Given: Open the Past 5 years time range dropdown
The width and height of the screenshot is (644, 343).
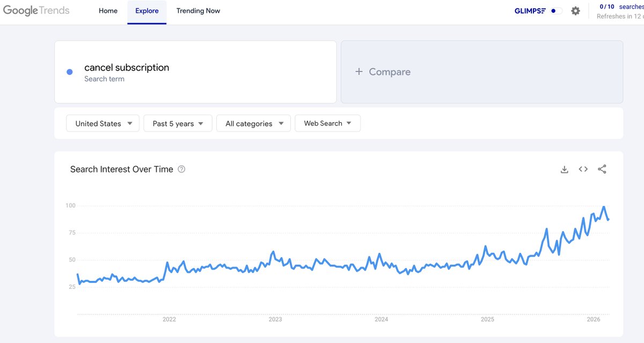Looking at the screenshot, I should tap(178, 123).
